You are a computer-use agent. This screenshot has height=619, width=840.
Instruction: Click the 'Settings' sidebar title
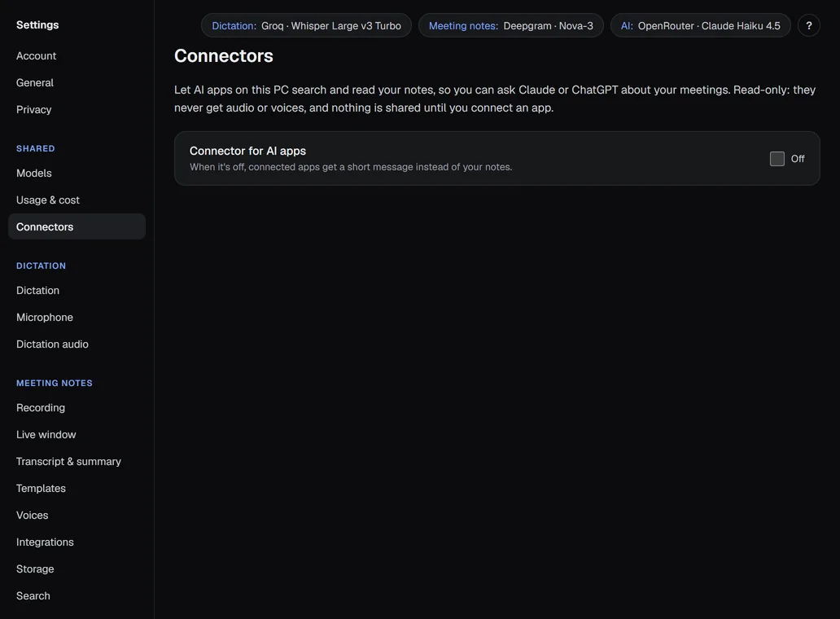tap(37, 24)
